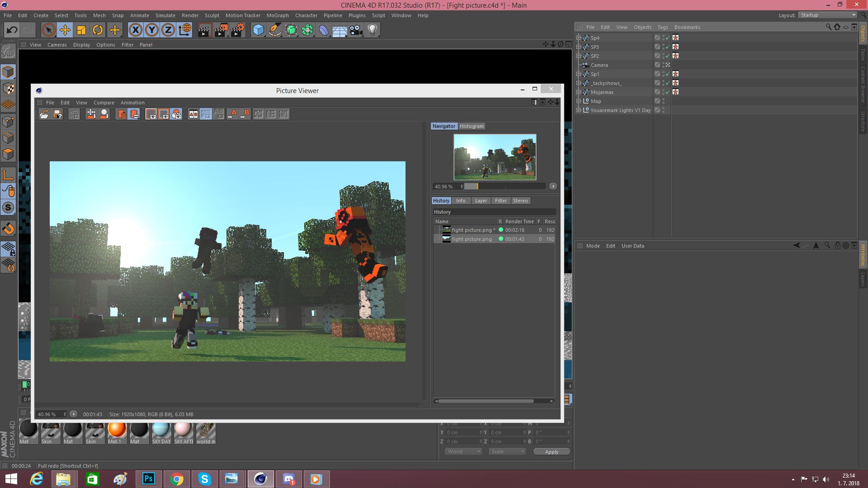The height and width of the screenshot is (488, 868).
Task: Open the Filter tab in Picture Viewer
Action: coord(500,201)
